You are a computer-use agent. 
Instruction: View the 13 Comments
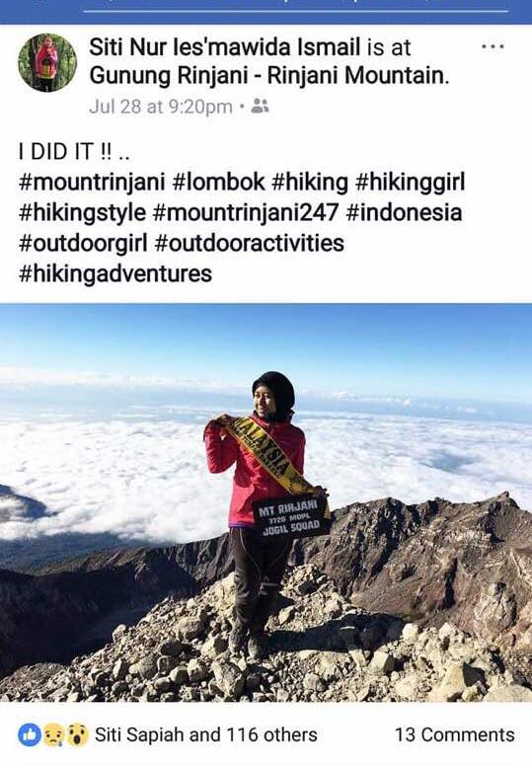(x=455, y=734)
